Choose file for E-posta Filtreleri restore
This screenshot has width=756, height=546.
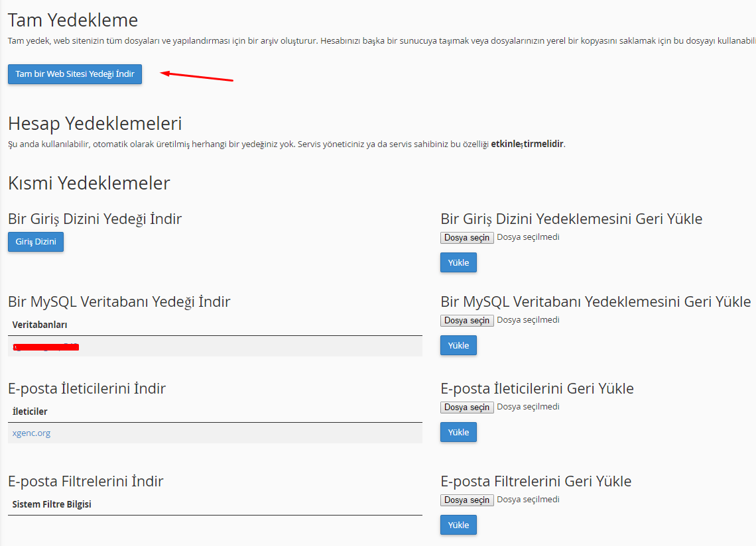467,500
